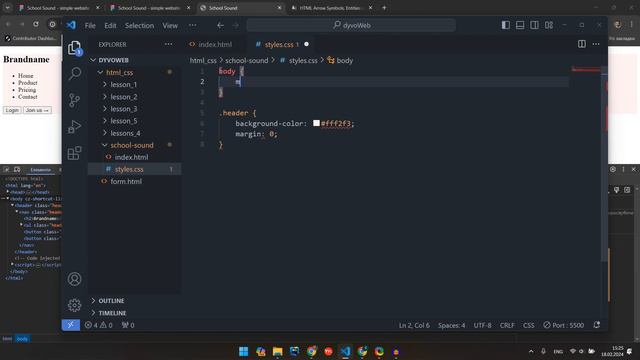Click the #fff2f3 color swatch in editor
This screenshot has width=640, height=360.
pyautogui.click(x=316, y=123)
